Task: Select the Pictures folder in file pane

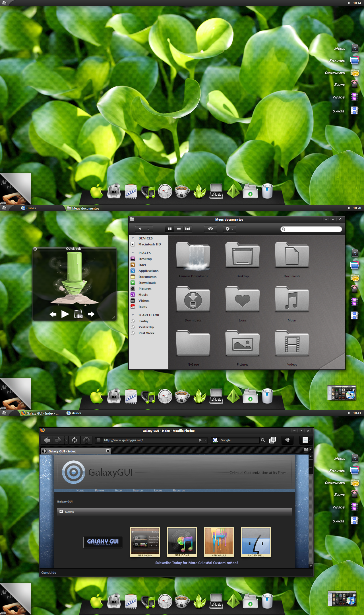Action: click(x=243, y=343)
